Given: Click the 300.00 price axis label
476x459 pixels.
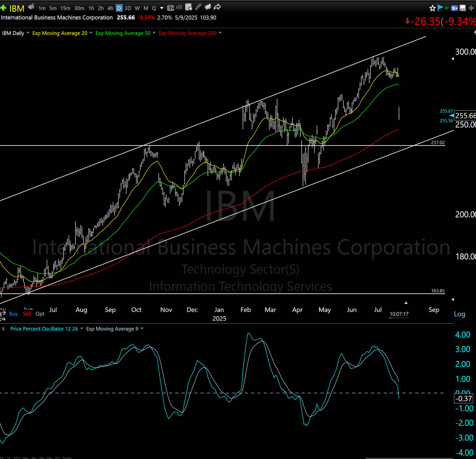Looking at the screenshot, I should pyautogui.click(x=465, y=52).
